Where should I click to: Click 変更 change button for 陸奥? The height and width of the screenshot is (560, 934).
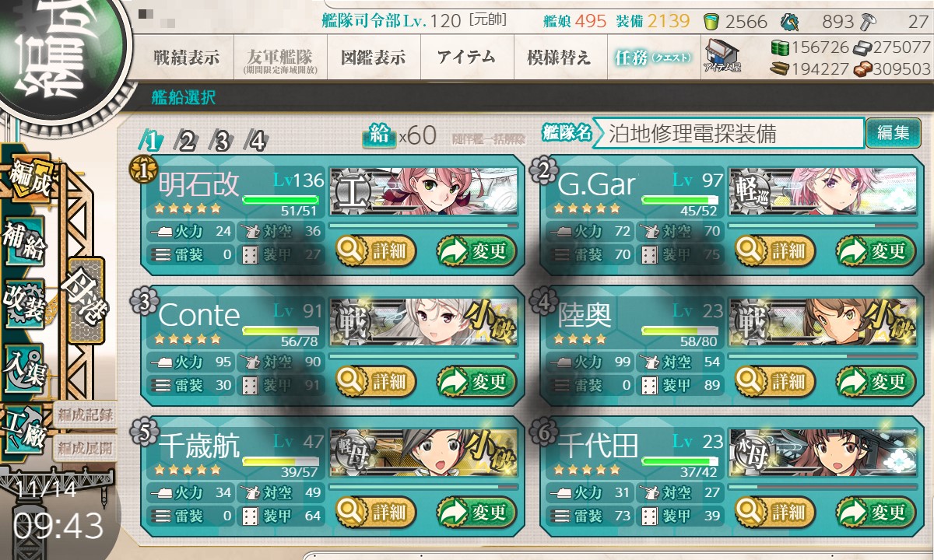tap(876, 381)
